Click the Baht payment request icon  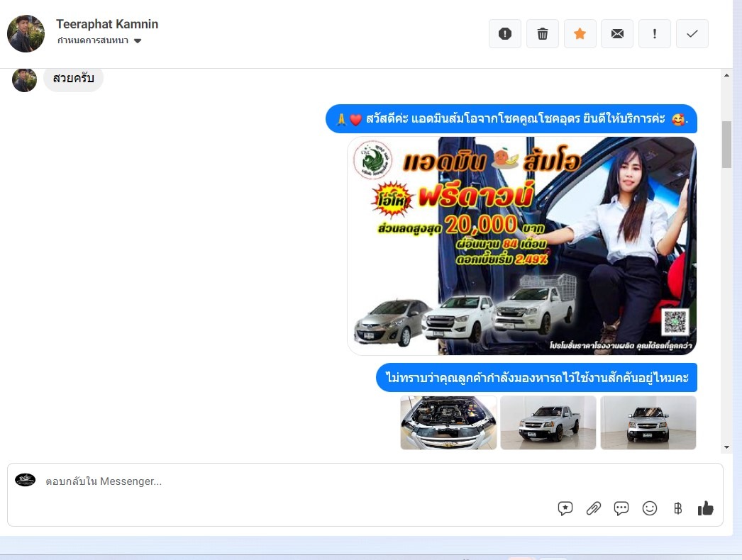click(x=677, y=508)
